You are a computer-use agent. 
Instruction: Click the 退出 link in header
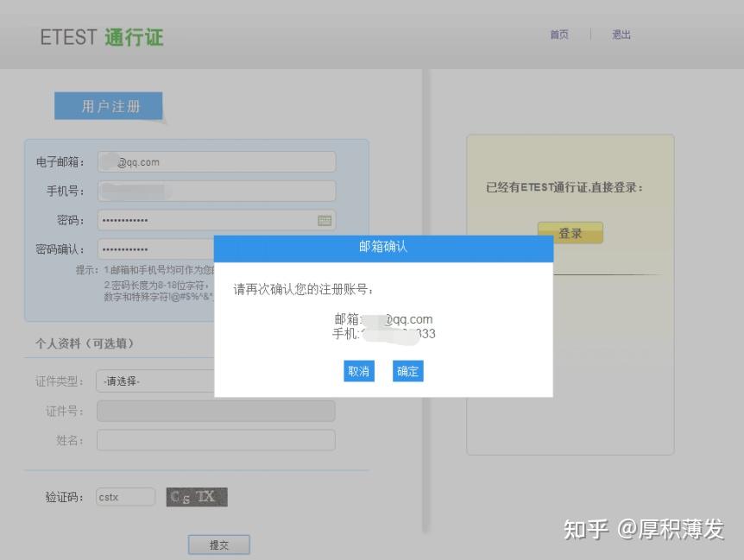click(621, 35)
